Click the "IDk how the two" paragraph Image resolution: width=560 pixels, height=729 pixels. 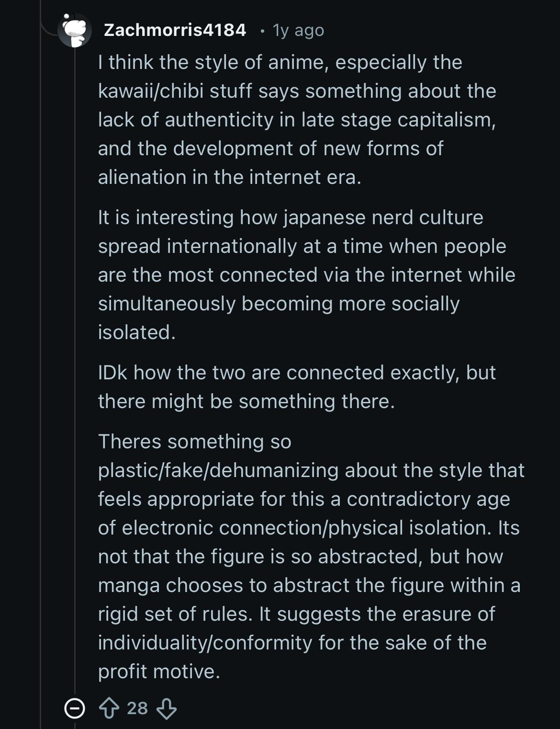pos(297,387)
